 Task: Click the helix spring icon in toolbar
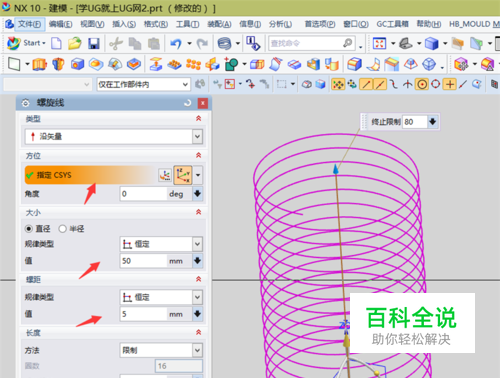coord(224,43)
